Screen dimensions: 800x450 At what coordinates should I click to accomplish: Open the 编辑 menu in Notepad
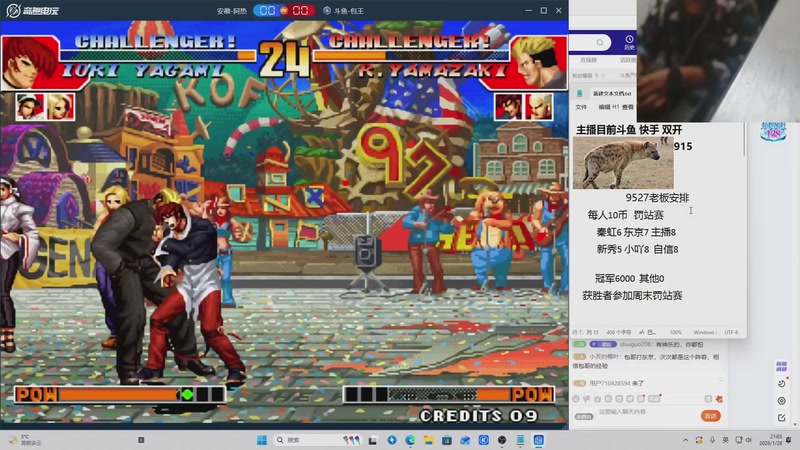pyautogui.click(x=604, y=107)
